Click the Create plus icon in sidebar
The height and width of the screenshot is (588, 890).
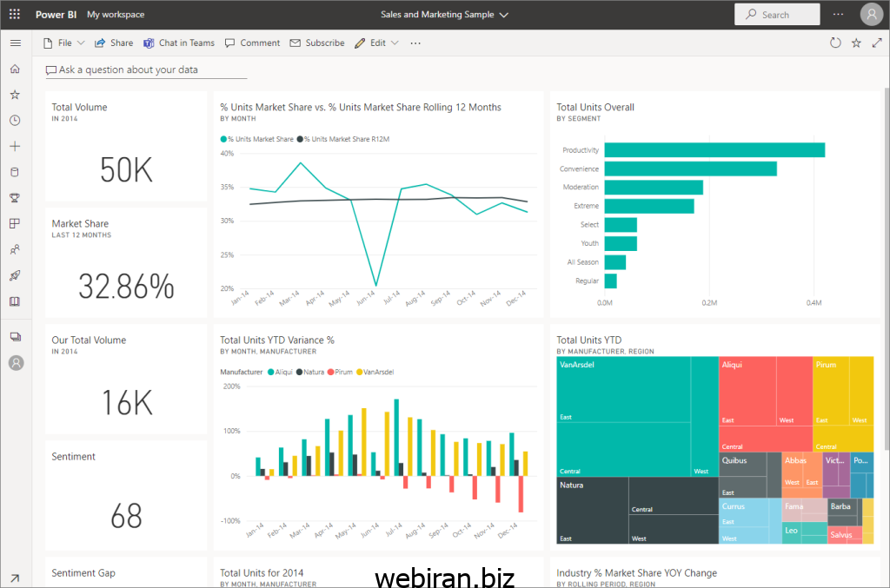tap(15, 147)
